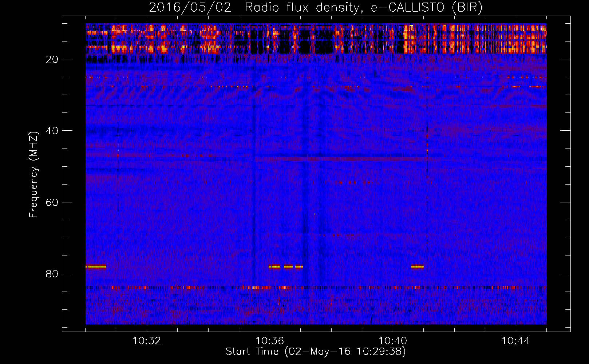This screenshot has width=589, height=364.
Task: Click the 10:40 time tick label
Action: pos(393,341)
